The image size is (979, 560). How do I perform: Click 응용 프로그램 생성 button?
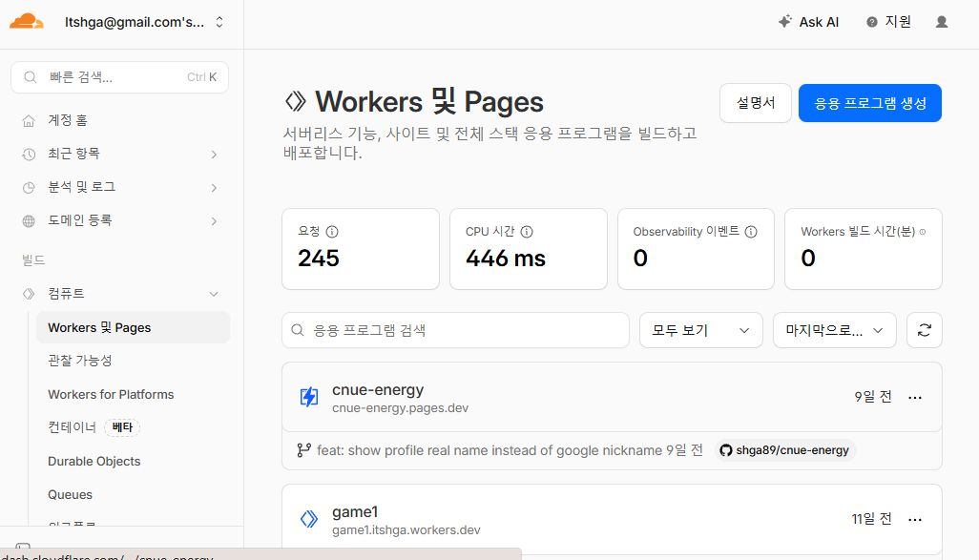[869, 103]
